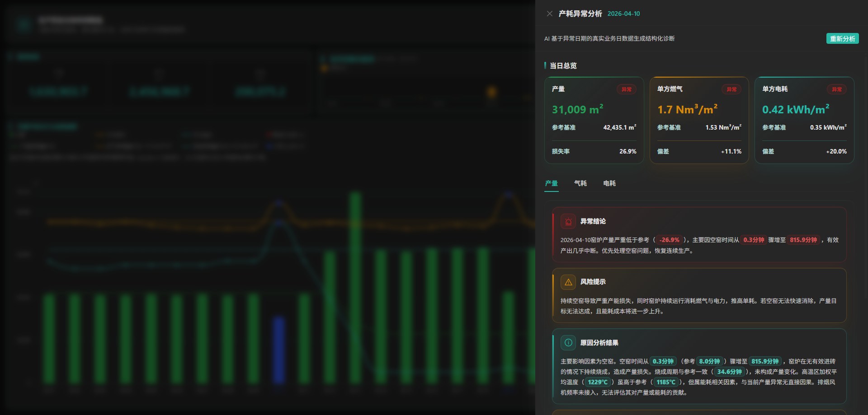The image size is (868, 415).
Task: Open the 单方燃气 1.7 Nm³/m² card
Action: 699,120
